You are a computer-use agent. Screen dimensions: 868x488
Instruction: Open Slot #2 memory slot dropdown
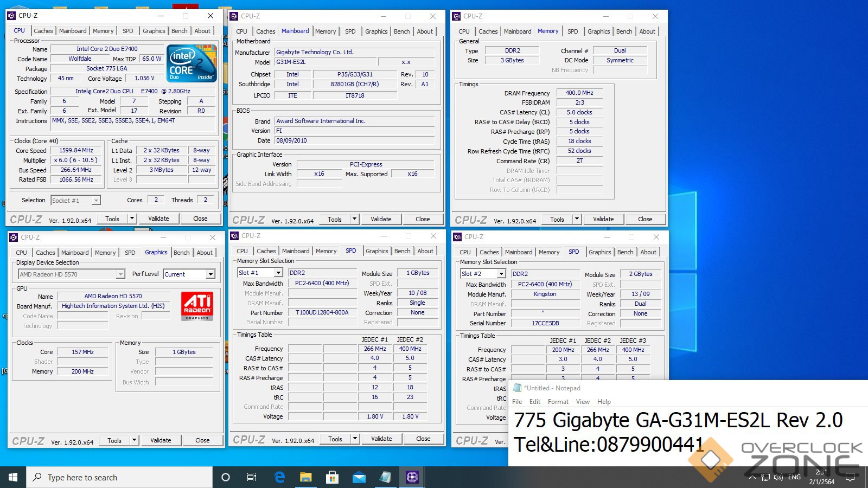click(501, 274)
